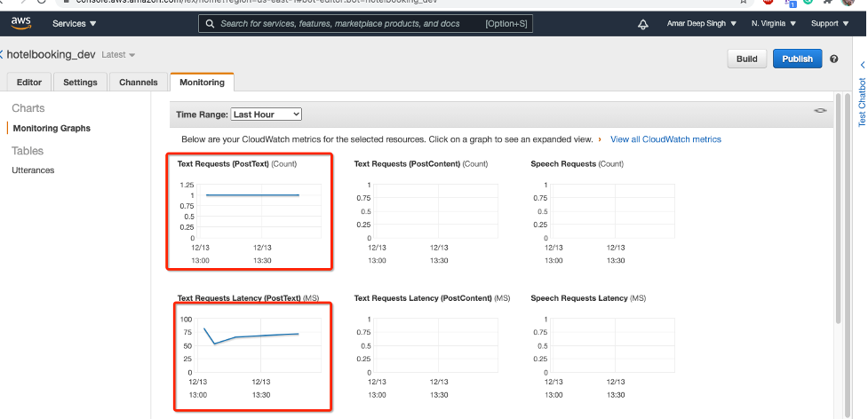Open the Amar Deep Singh account menu
The width and height of the screenshot is (868, 419).
pyautogui.click(x=701, y=24)
